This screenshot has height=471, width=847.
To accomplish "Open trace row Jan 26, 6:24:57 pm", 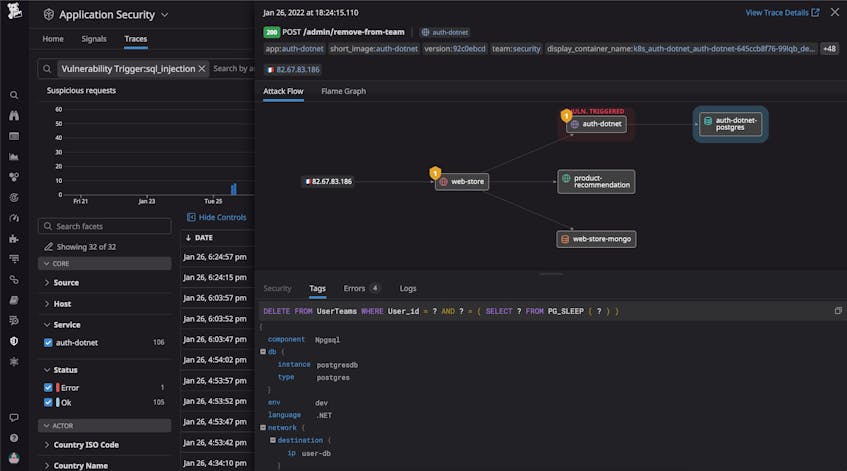I will pyautogui.click(x=217, y=257).
